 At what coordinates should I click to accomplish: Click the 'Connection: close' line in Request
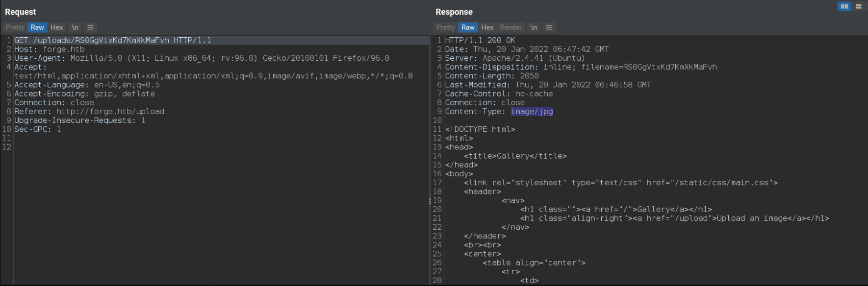(54, 102)
